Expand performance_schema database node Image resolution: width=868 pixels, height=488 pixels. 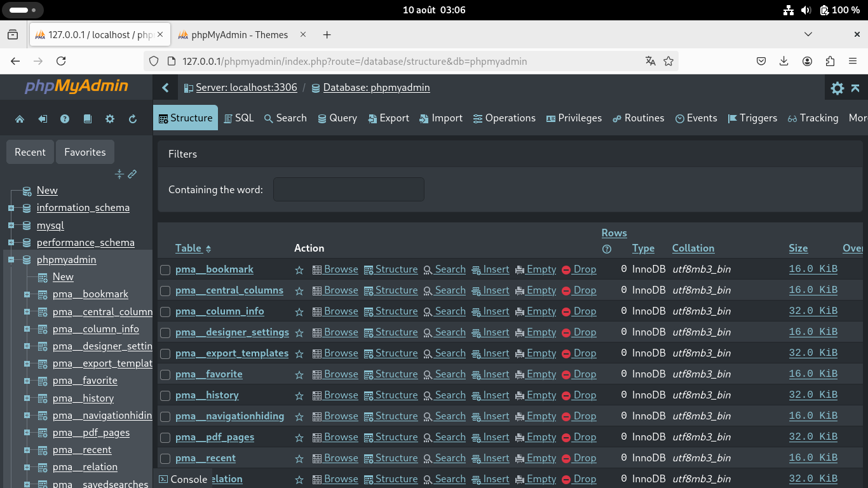pyautogui.click(x=11, y=243)
